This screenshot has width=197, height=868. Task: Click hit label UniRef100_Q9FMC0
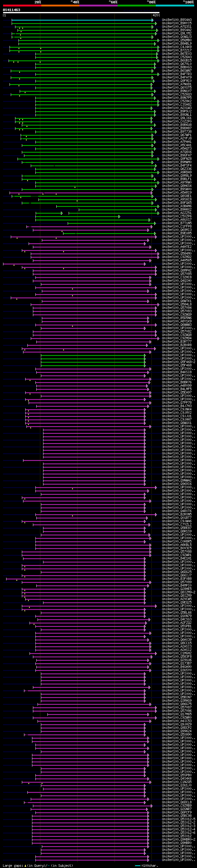click(x=177, y=81)
